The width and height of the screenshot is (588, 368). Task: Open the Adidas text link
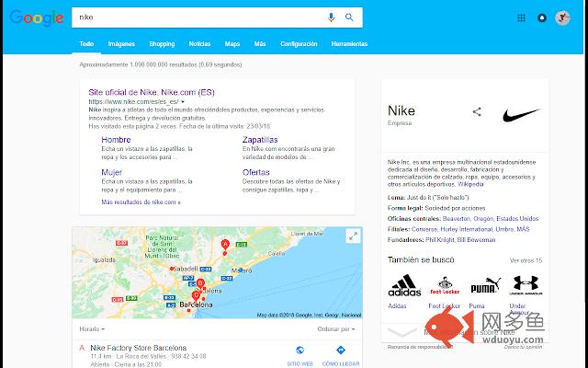point(397,306)
